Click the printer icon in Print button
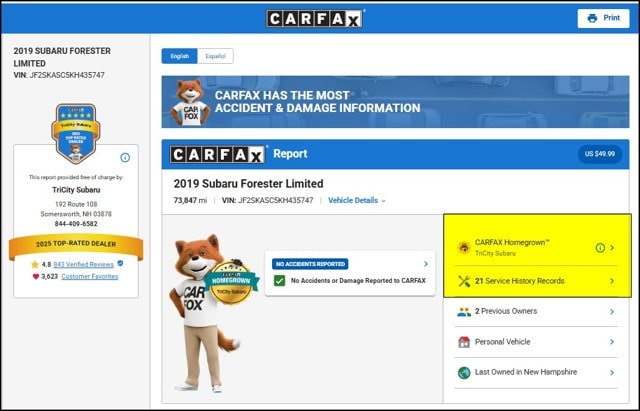Viewport: 640px width, 411px height. pyautogui.click(x=592, y=18)
